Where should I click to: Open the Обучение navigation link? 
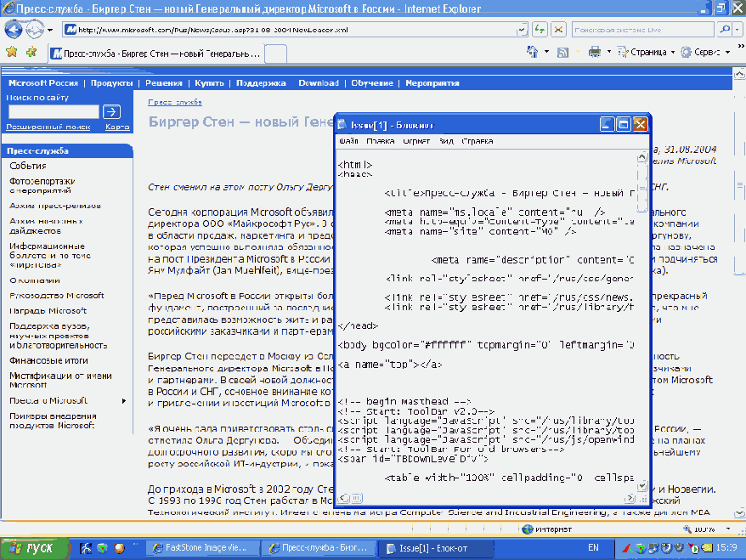pos(372,82)
